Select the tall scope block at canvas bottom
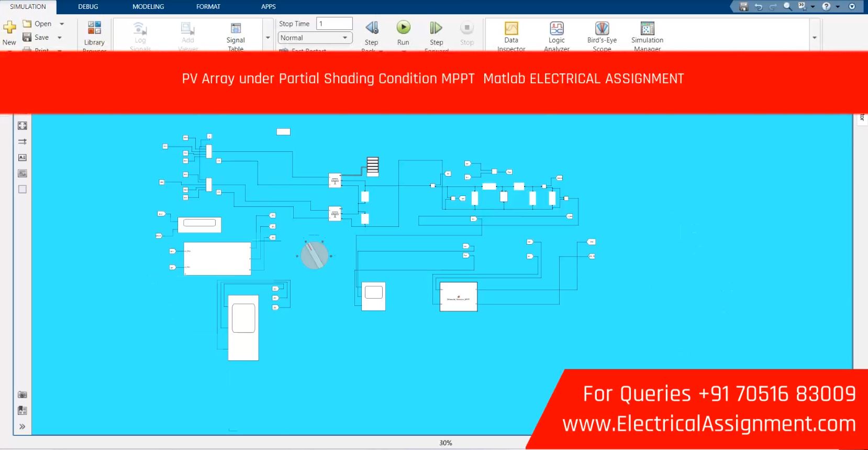The width and height of the screenshot is (868, 450). [x=243, y=328]
